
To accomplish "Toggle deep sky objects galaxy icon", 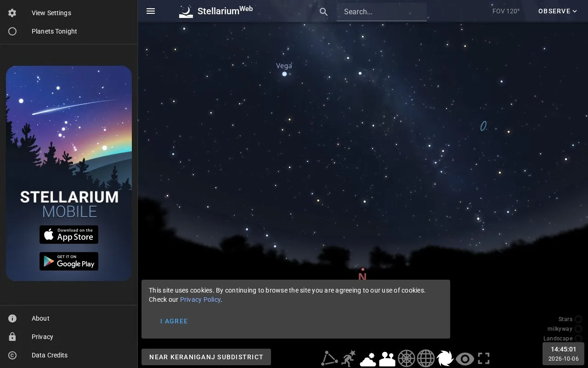I will 445,358.
